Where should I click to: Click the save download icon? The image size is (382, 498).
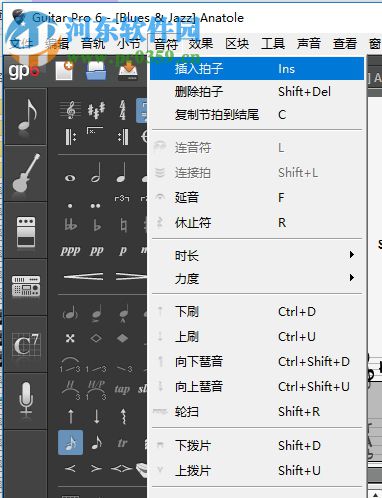(x=128, y=71)
